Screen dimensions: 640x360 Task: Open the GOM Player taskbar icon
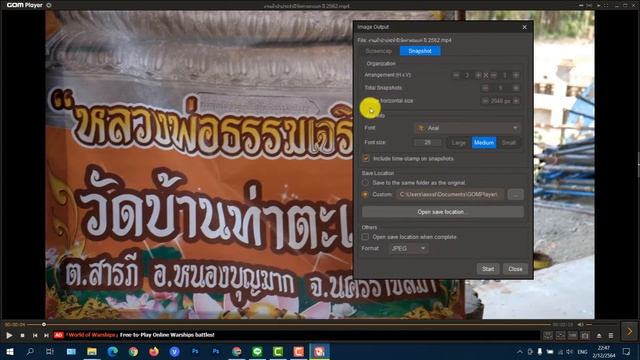coord(319,351)
